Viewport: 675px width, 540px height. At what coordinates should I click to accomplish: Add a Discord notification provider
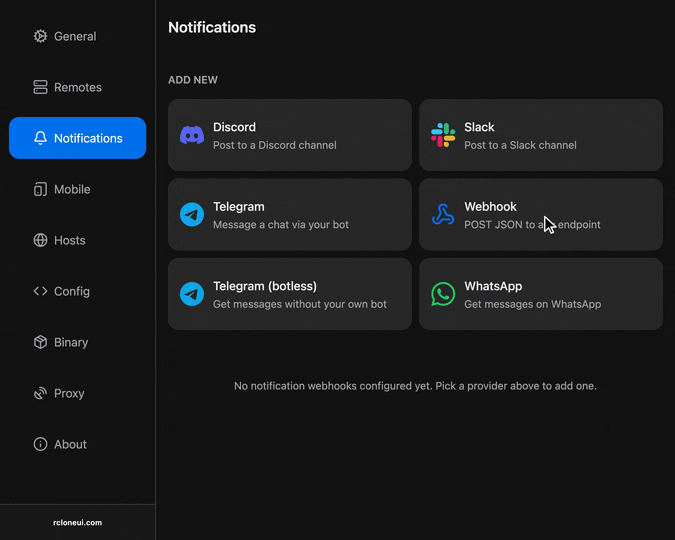(290, 135)
